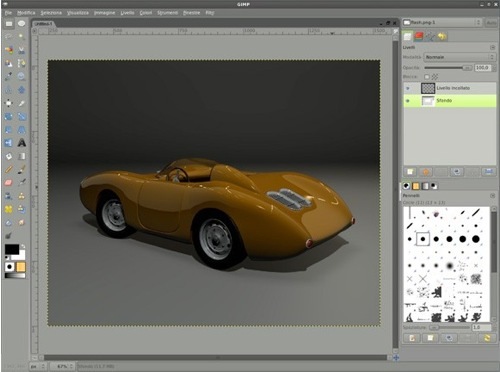Select the Crop knife tool

click(22, 103)
